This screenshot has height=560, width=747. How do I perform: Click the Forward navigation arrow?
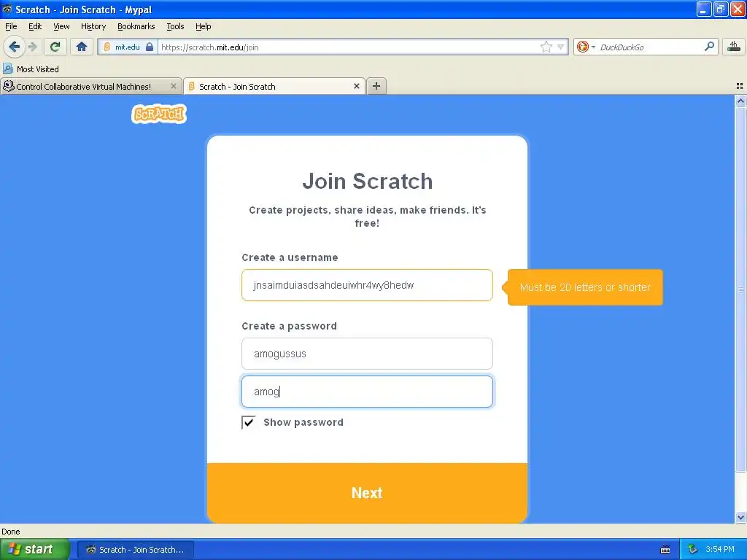pyautogui.click(x=32, y=47)
